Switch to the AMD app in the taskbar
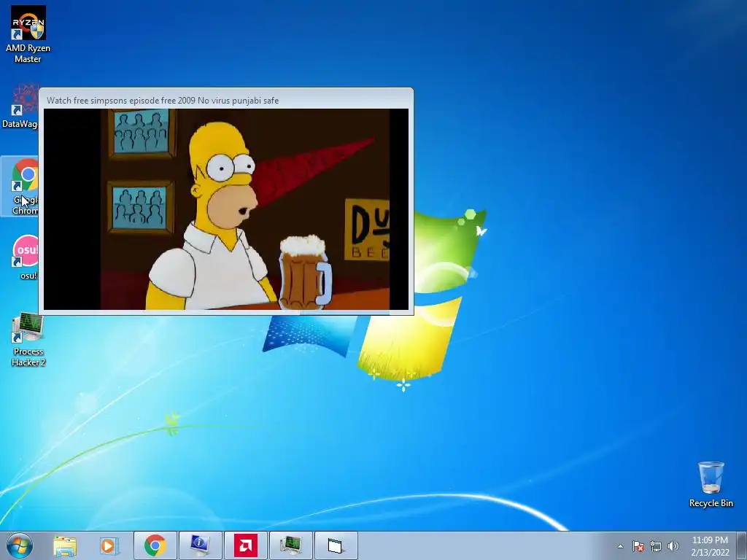 245,545
